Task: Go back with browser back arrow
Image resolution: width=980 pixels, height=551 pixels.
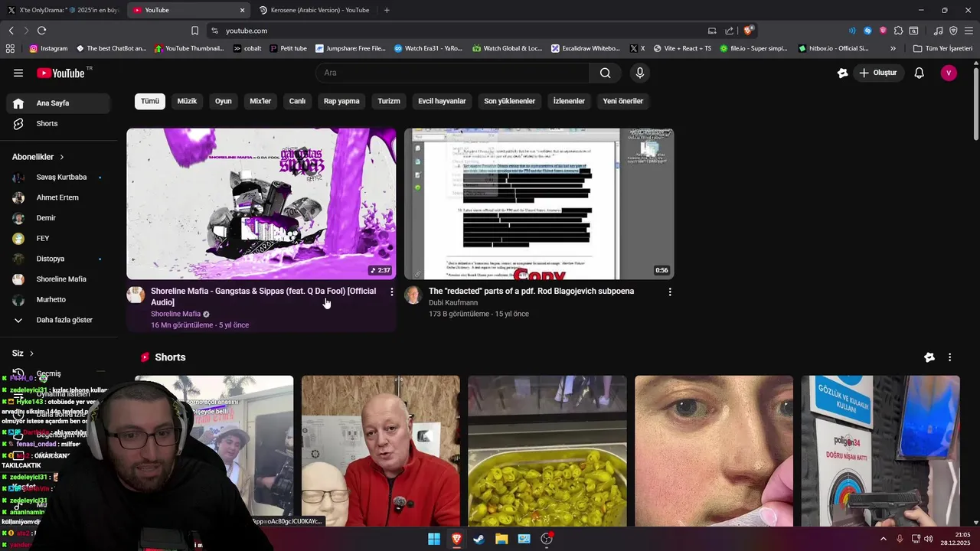Action: pyautogui.click(x=11, y=31)
